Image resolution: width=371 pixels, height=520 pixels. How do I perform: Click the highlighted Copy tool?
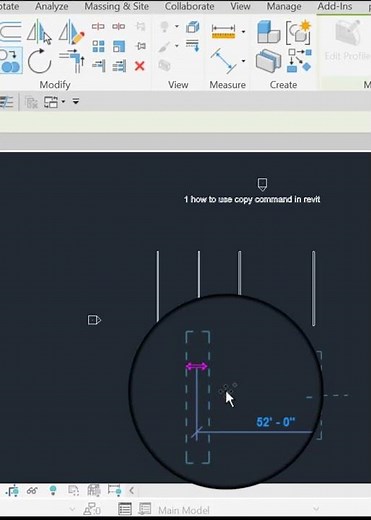(11, 61)
